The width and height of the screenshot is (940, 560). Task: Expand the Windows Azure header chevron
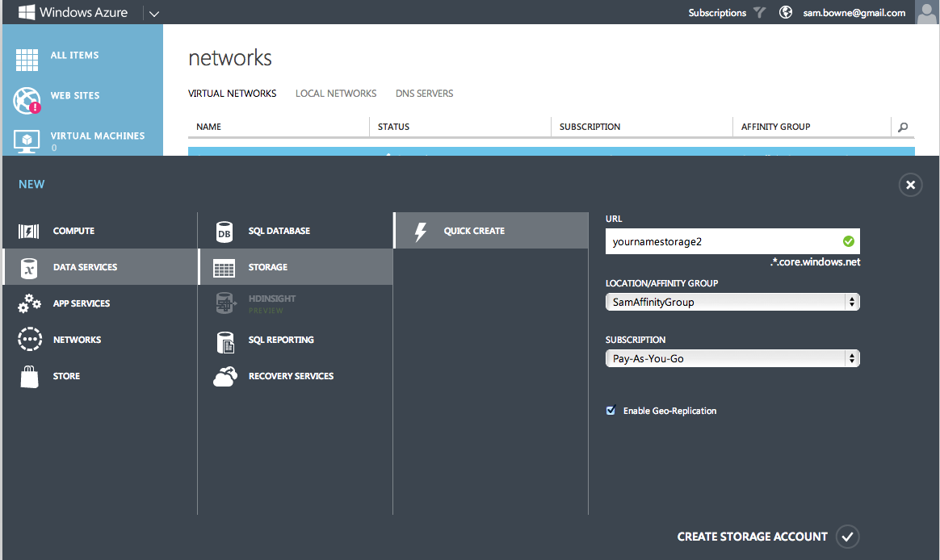154,13
